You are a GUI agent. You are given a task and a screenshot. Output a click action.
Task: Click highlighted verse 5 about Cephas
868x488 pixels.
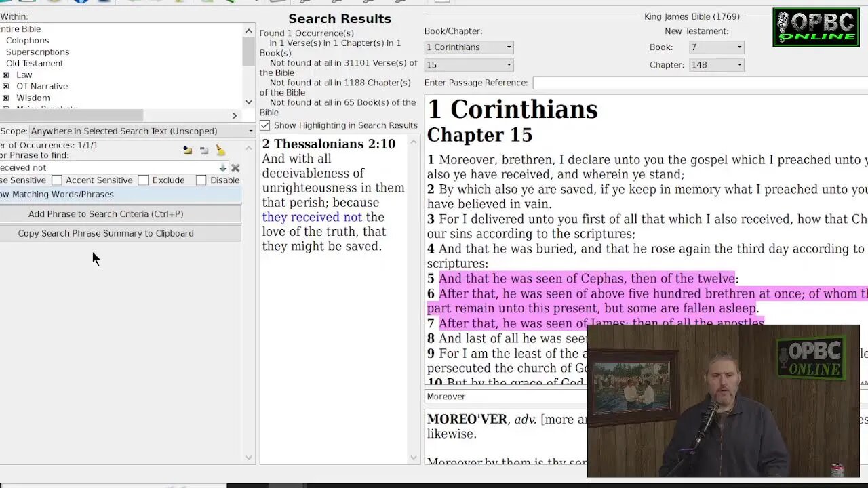587,279
